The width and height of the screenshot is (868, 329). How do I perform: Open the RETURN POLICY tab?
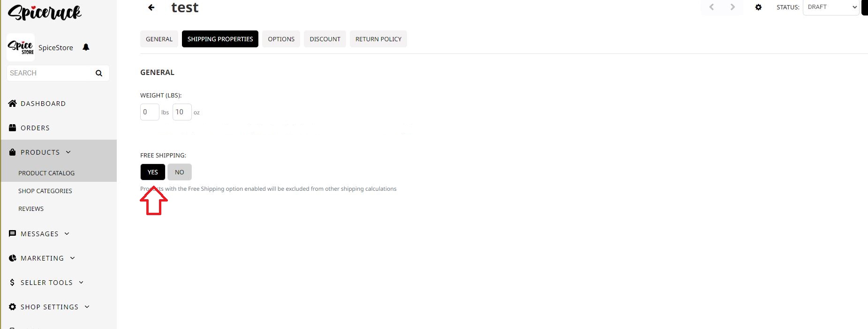point(378,39)
